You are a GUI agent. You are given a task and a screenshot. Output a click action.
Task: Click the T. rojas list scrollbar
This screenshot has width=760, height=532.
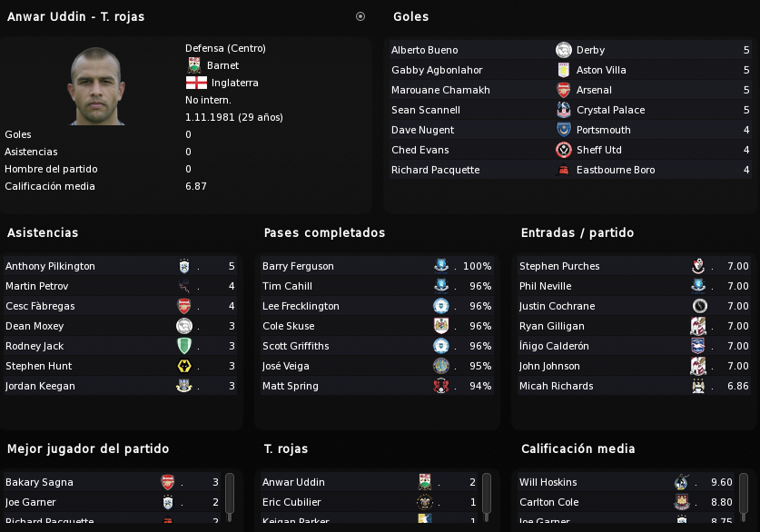click(487, 494)
